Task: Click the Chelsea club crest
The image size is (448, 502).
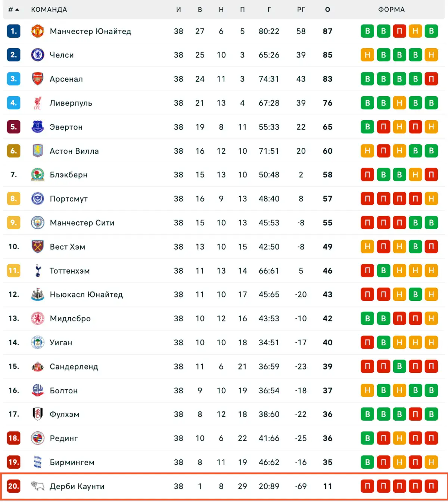Action: coord(38,55)
